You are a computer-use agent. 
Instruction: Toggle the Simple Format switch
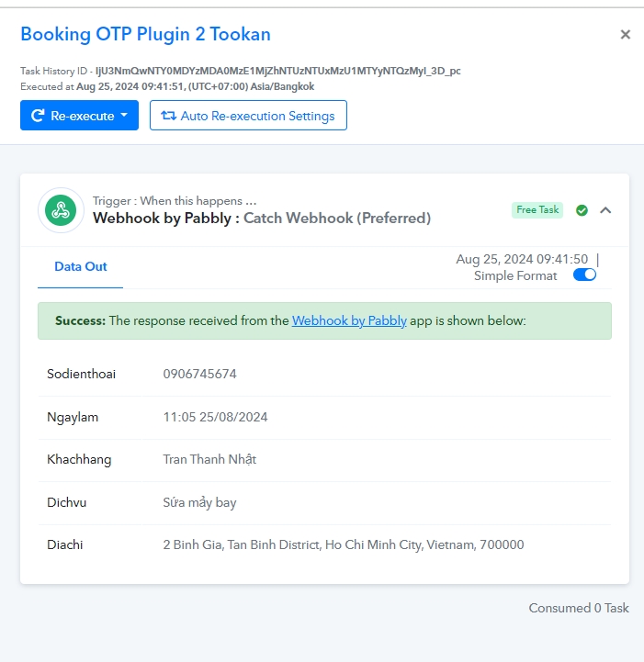click(x=584, y=275)
